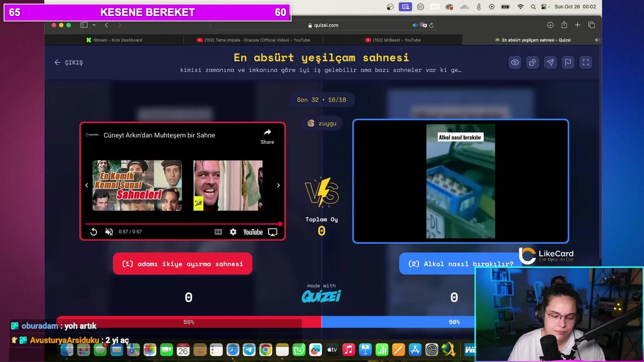The image size is (644, 362).
Task: Play the Alkol nasıl bırakılır video
Action: (x=461, y=182)
